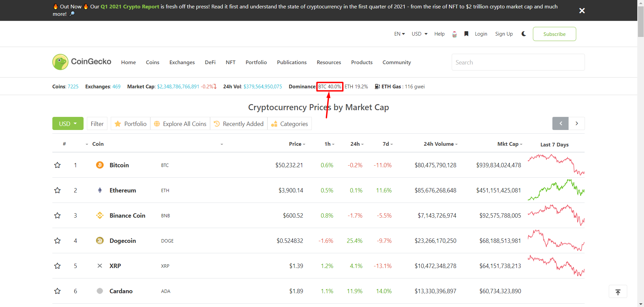Sort table by Mkt Cap column
Viewport: 644px width, 307px height.
[510, 144]
